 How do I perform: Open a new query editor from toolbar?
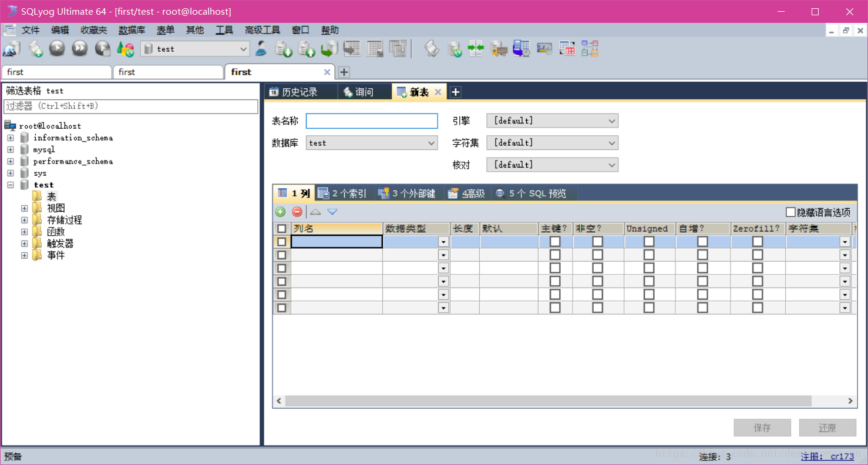pos(35,49)
